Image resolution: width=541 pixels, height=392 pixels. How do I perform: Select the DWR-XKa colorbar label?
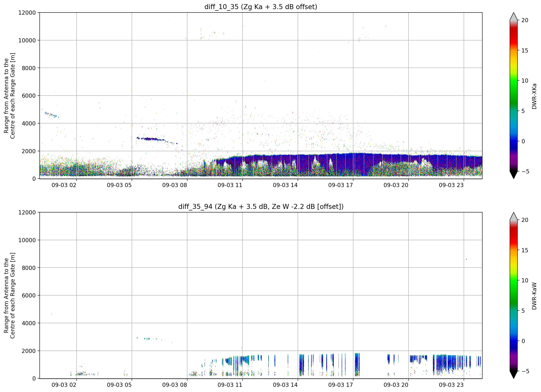pyautogui.click(x=534, y=96)
